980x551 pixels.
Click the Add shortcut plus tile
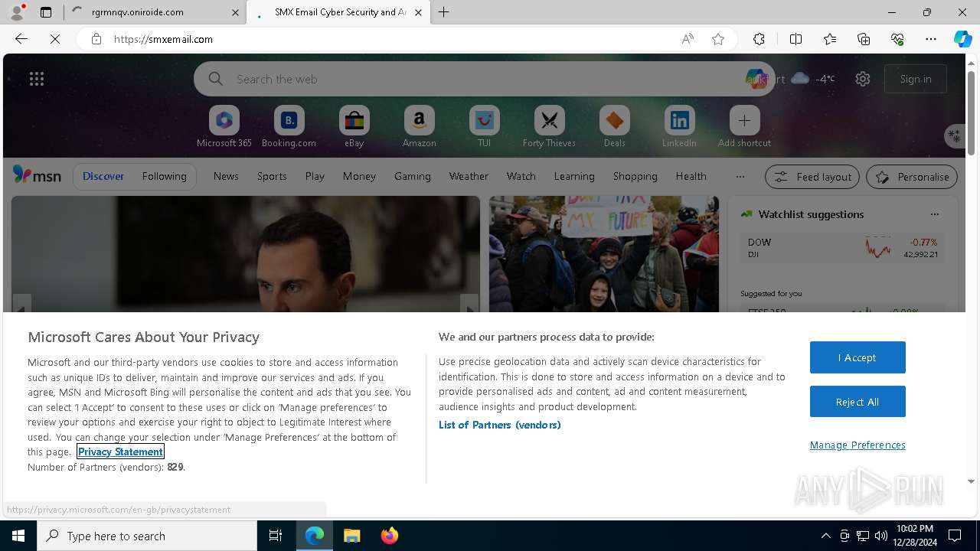coord(744,126)
